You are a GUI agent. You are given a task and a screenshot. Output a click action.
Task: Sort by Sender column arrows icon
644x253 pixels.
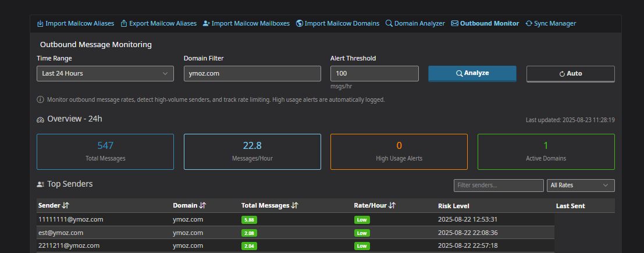[66, 205]
